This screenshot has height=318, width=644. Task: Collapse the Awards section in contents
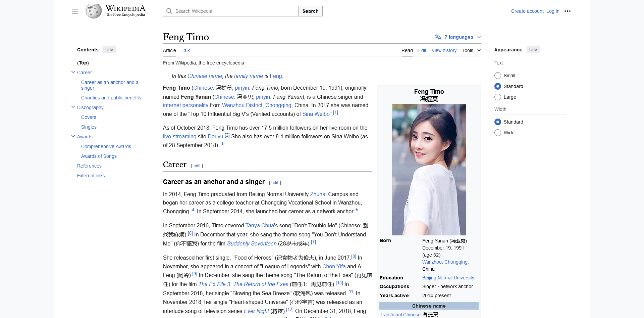pos(73,136)
